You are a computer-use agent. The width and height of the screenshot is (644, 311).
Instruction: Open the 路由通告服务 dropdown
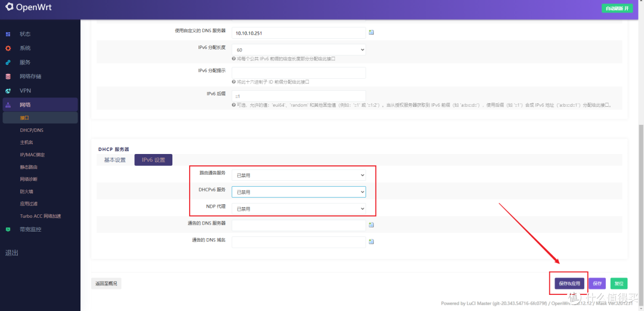299,175
